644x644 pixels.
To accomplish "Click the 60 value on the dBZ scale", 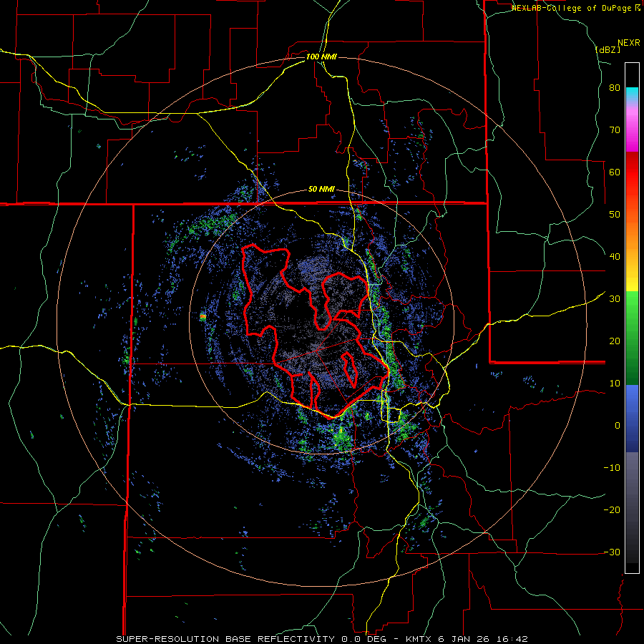I will pyautogui.click(x=615, y=172).
